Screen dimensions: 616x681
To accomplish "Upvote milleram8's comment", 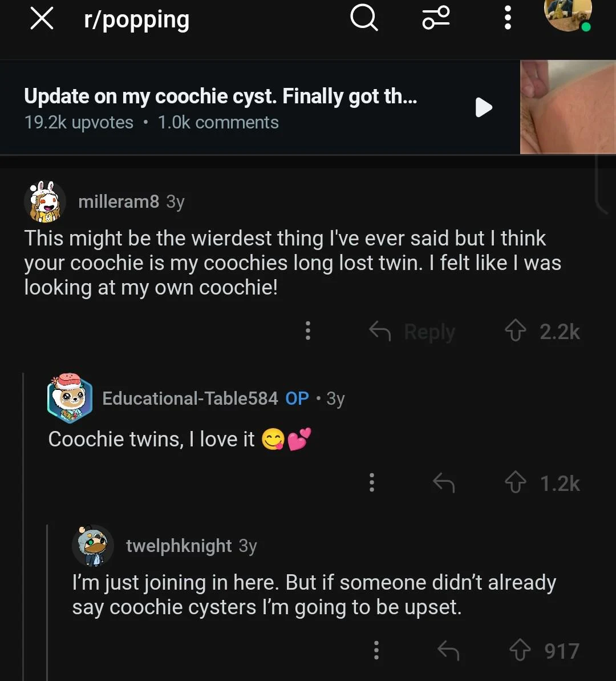I will click(x=516, y=331).
